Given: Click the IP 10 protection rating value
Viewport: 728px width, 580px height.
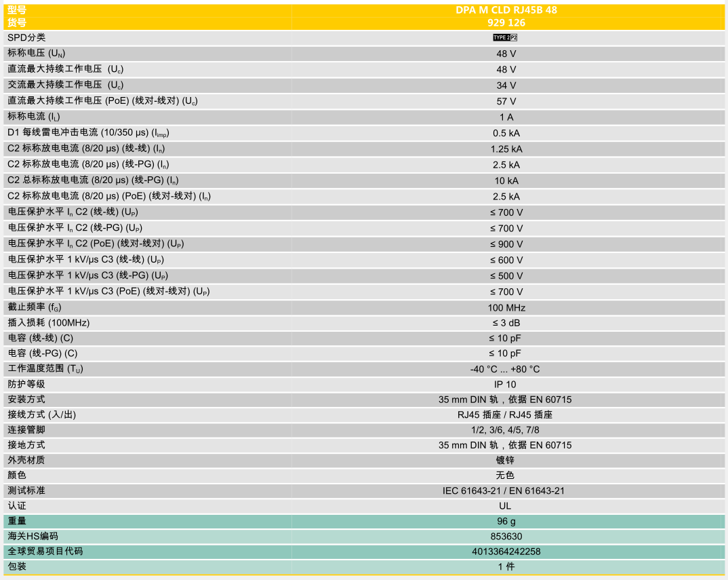Looking at the screenshot, I should (x=506, y=384).
